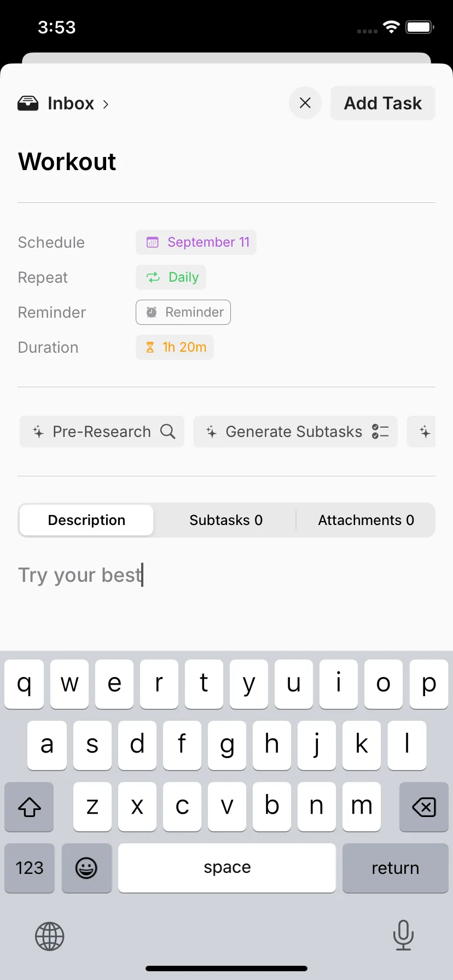Open the emoji keyboard
The image size is (453, 980).
tap(86, 868)
